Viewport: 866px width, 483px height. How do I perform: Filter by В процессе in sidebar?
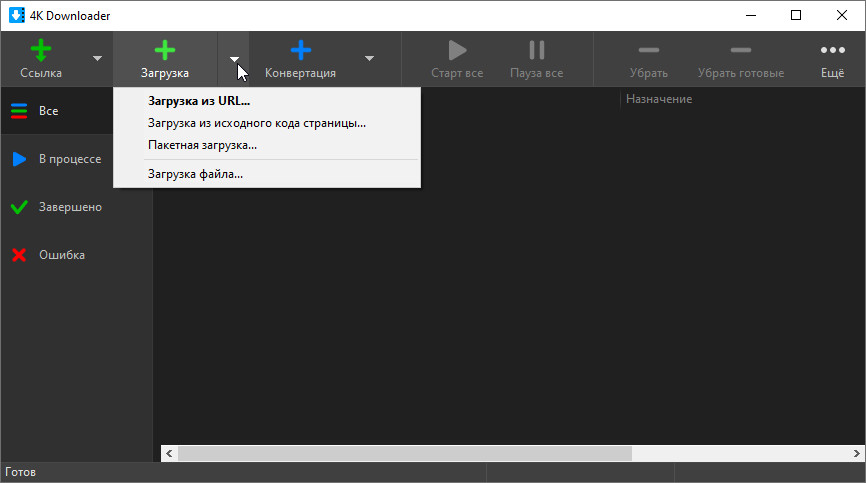69,159
